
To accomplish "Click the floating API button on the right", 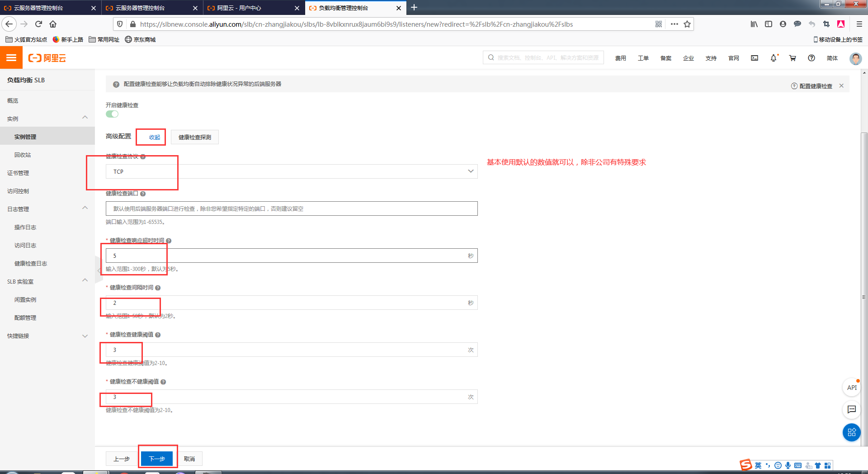I will 852,388.
